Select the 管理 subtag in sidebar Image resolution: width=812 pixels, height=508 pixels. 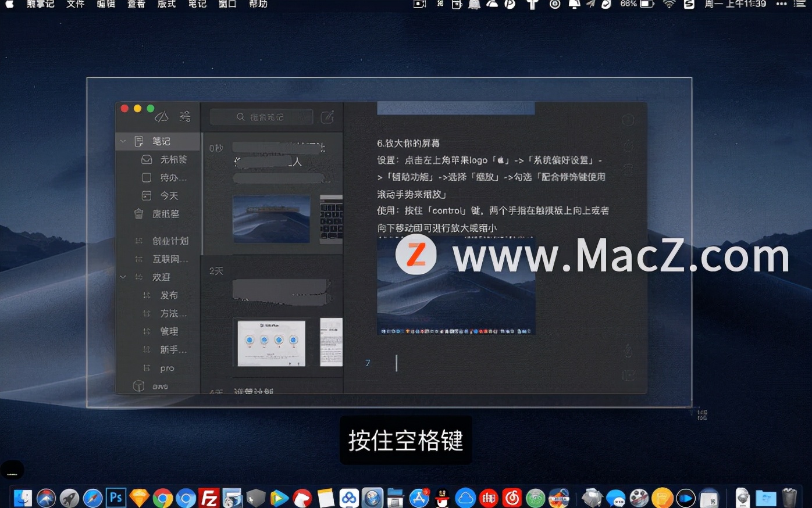tap(169, 331)
